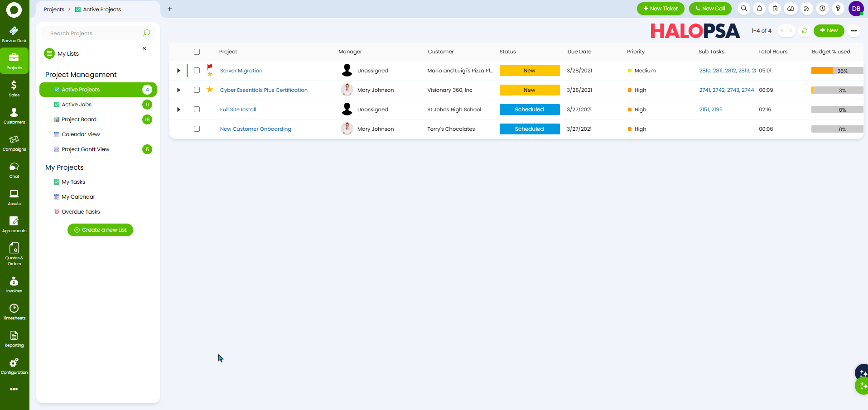This screenshot has width=868, height=410.
Task: Select Active Projects list in sidebar
Action: [x=98, y=90]
